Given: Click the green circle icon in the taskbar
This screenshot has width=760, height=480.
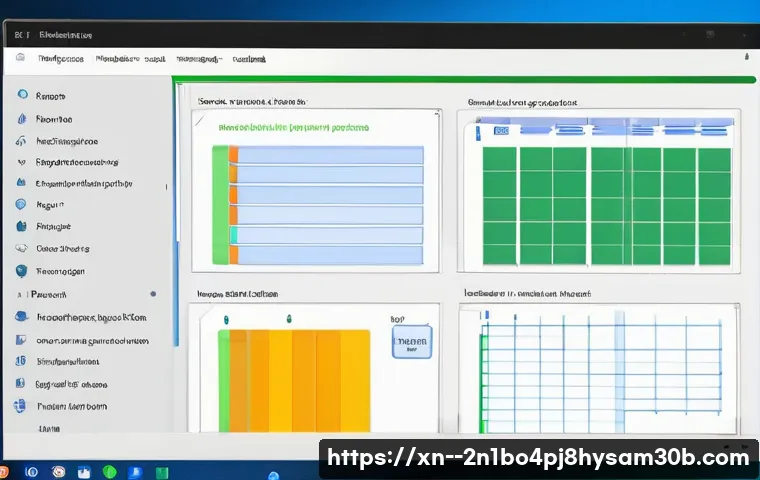Looking at the screenshot, I should tap(110, 471).
